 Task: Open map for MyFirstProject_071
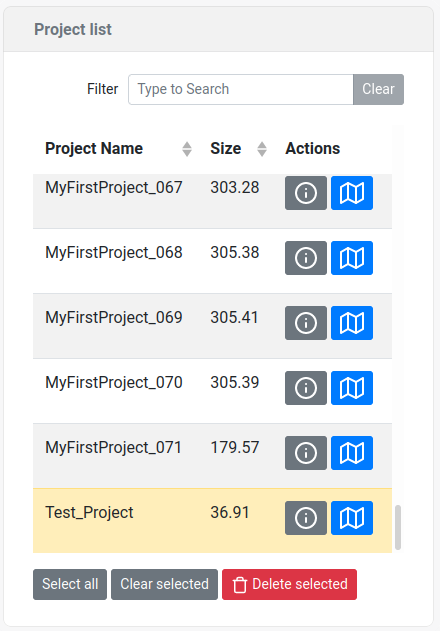click(x=352, y=453)
